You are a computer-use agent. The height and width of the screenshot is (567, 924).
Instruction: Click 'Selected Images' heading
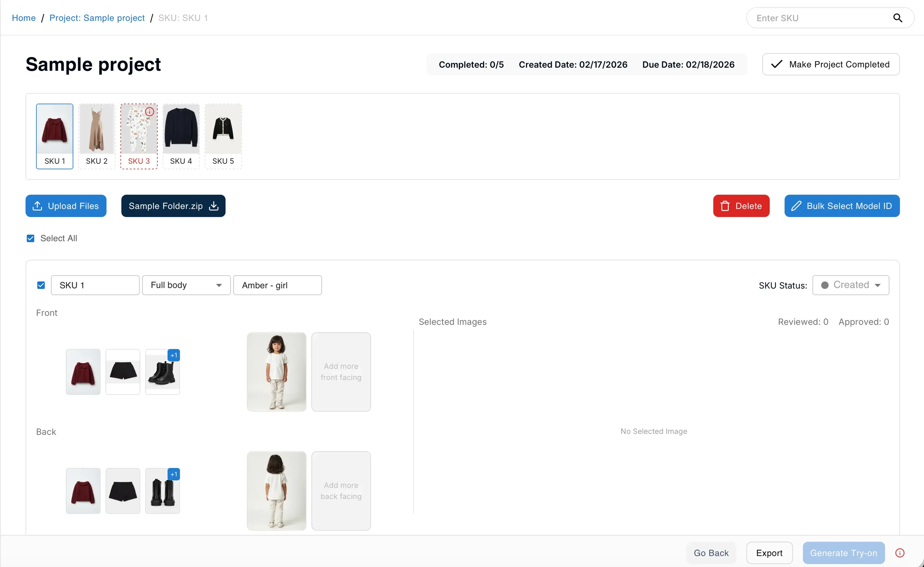coord(452,322)
